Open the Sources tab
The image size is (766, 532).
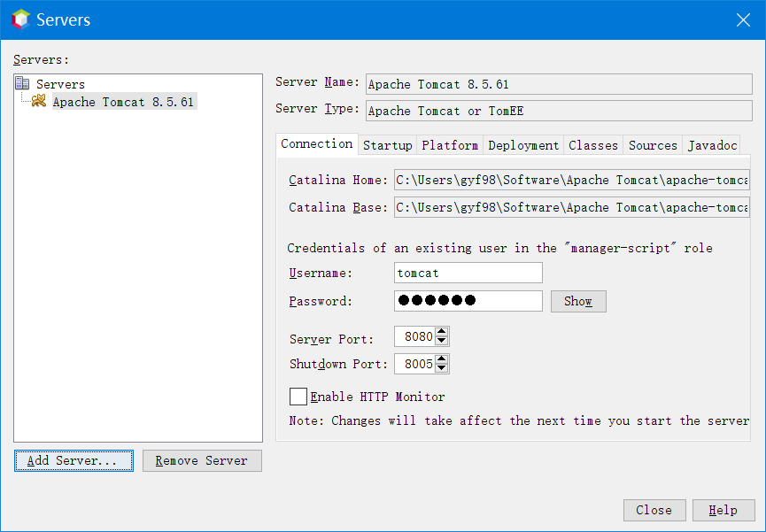point(653,145)
